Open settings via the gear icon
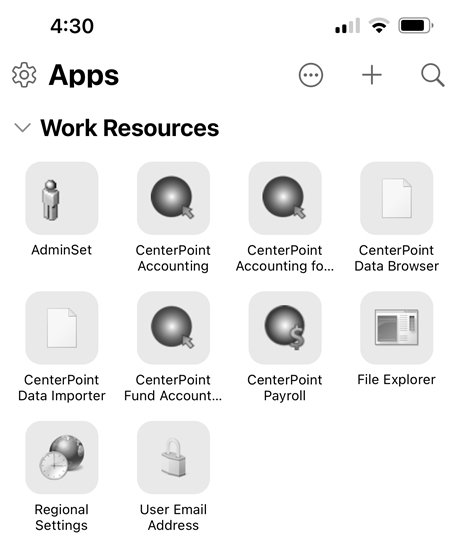The height and width of the screenshot is (542, 451). click(x=24, y=75)
